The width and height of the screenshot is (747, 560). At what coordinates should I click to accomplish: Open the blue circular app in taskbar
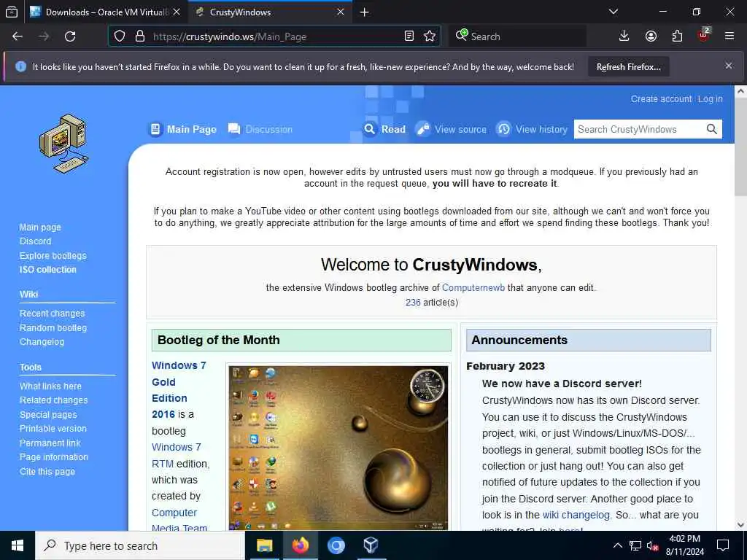click(x=336, y=545)
